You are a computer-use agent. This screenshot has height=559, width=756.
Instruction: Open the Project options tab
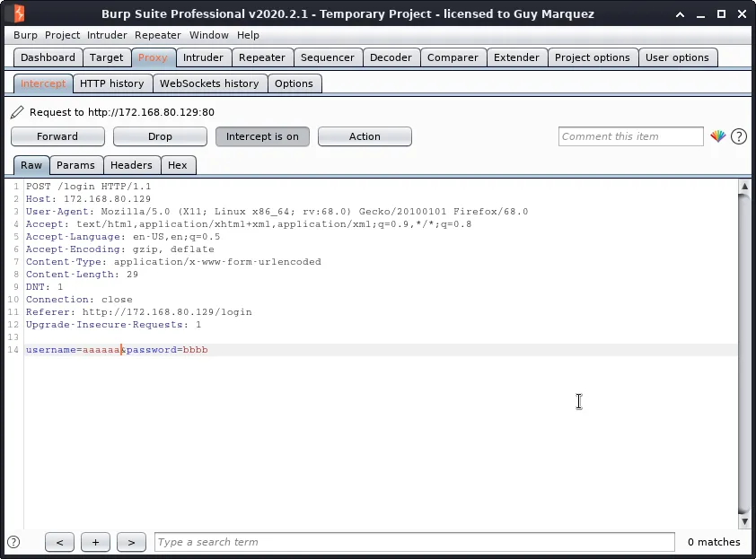(x=592, y=57)
